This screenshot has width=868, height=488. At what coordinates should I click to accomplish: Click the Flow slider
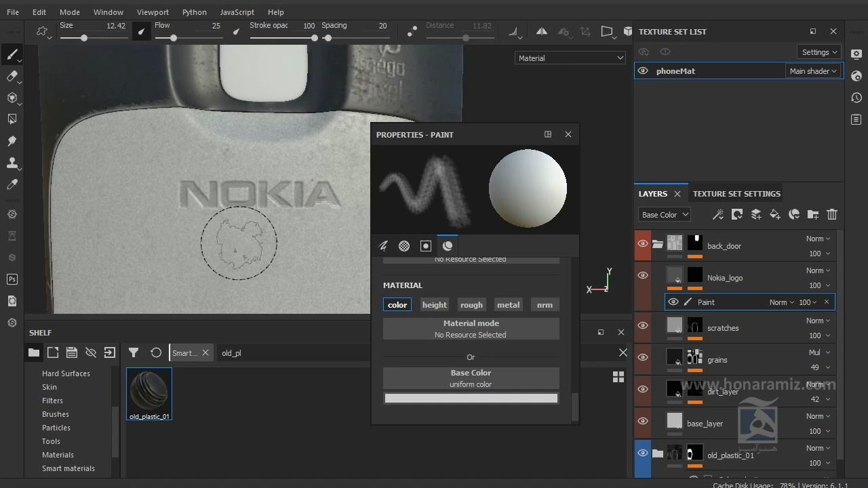click(x=188, y=38)
